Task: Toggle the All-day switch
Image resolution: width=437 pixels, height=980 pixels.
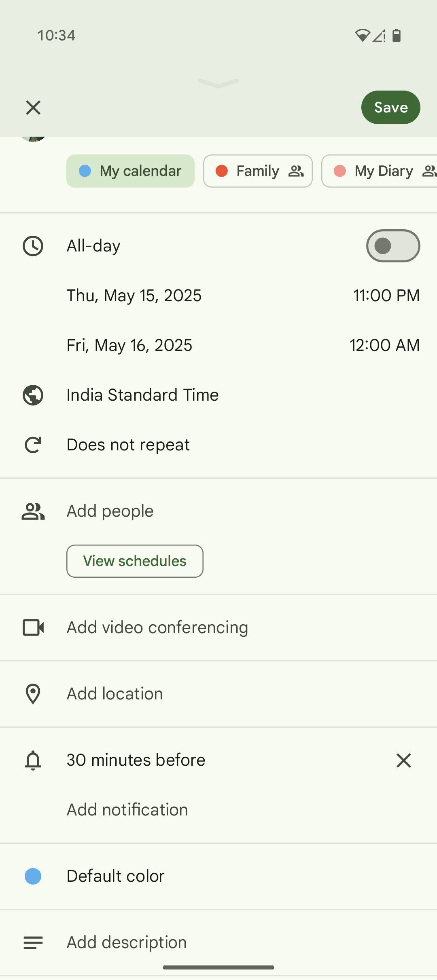Action: tap(392, 246)
